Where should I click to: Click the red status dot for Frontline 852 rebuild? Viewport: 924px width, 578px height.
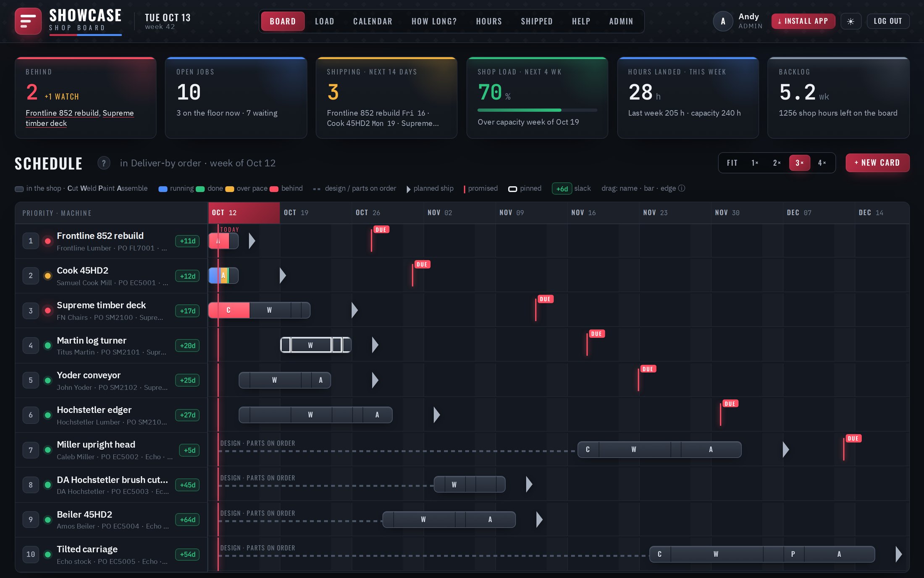tap(48, 241)
